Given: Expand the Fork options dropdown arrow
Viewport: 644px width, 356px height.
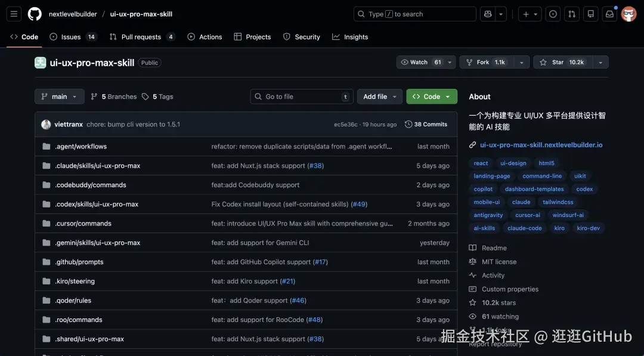Looking at the screenshot, I should [522, 63].
